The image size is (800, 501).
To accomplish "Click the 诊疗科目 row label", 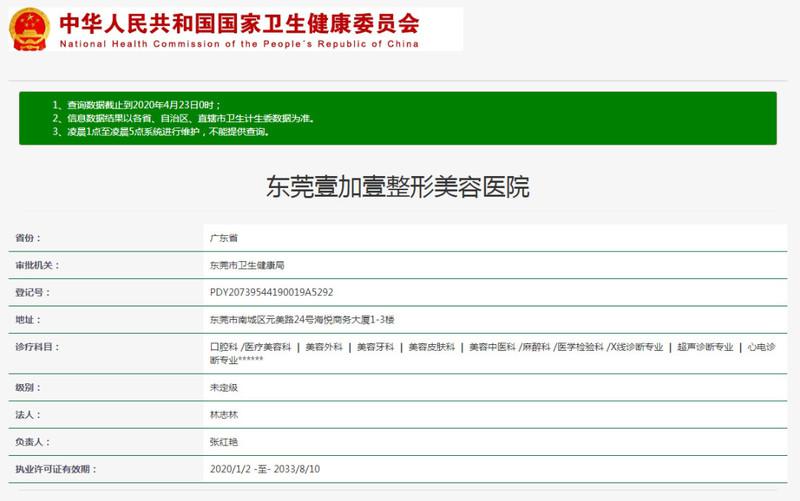I will [38, 347].
